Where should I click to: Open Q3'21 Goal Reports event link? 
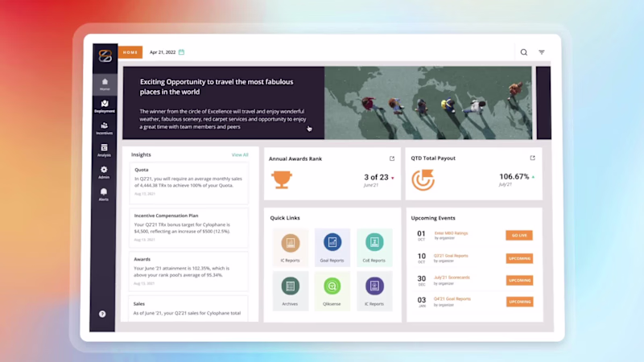tap(451, 256)
